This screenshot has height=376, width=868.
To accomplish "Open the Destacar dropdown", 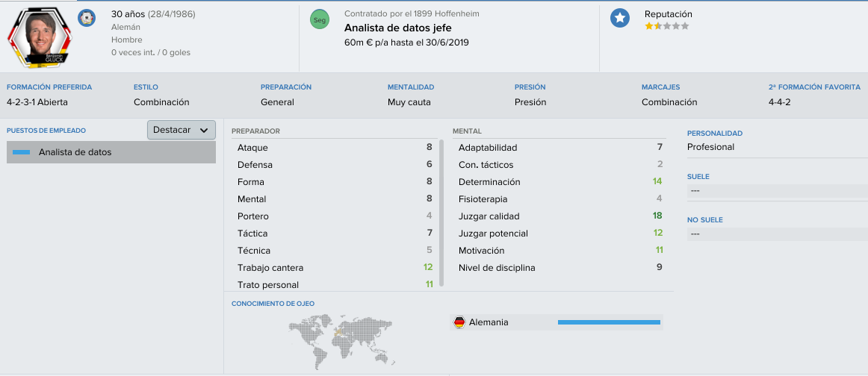I will point(181,130).
